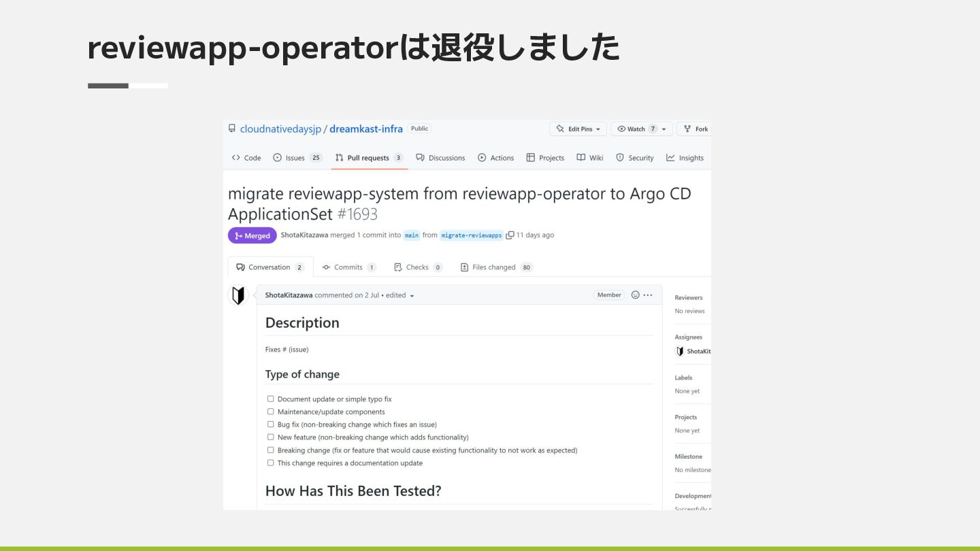Click the Fork button

click(694, 129)
